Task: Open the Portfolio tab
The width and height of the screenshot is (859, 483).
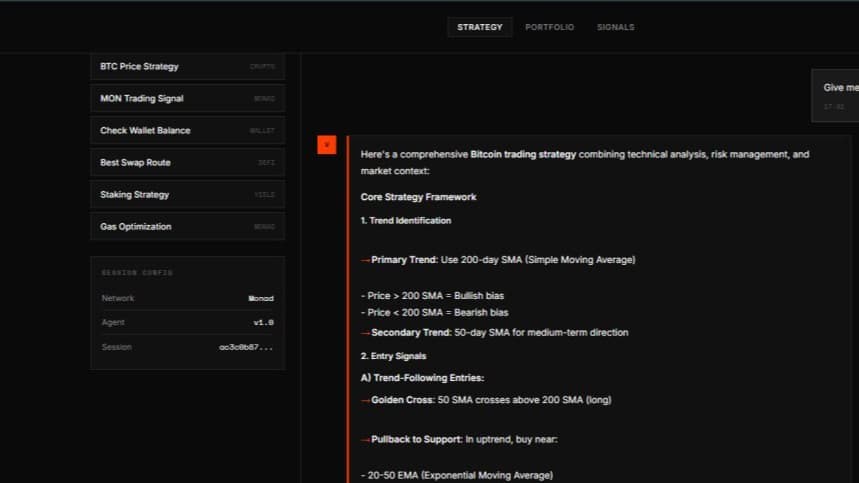Action: (x=549, y=27)
